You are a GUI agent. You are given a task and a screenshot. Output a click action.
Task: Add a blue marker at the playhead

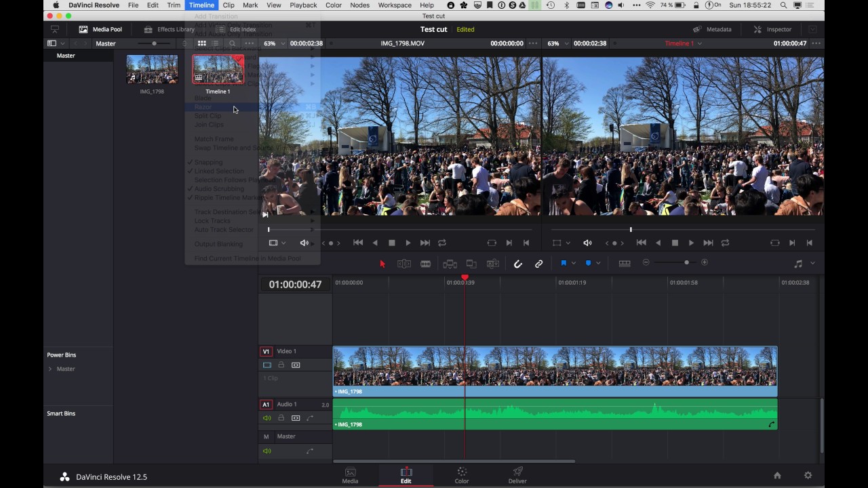click(588, 263)
